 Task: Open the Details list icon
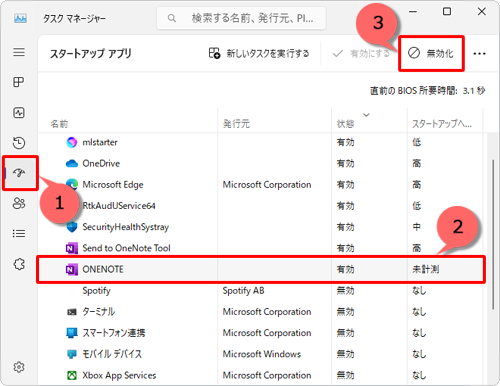[x=19, y=233]
